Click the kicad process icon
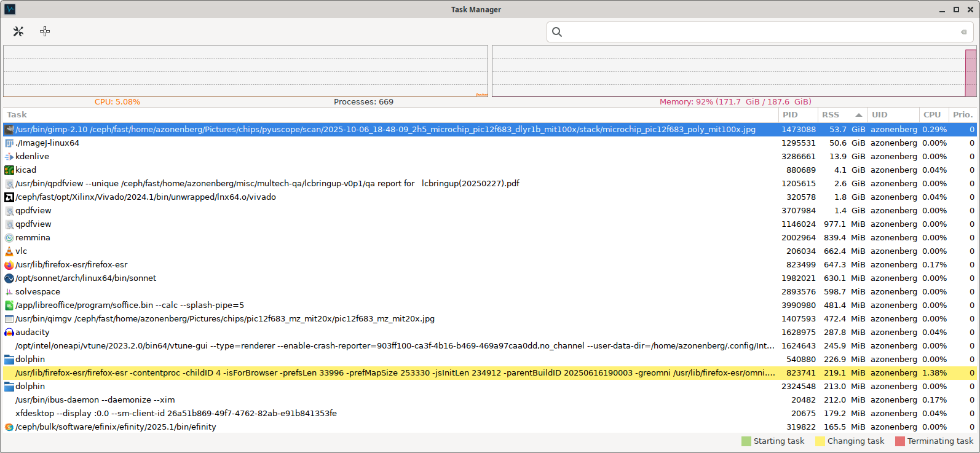Image resolution: width=980 pixels, height=453 pixels. click(x=9, y=170)
